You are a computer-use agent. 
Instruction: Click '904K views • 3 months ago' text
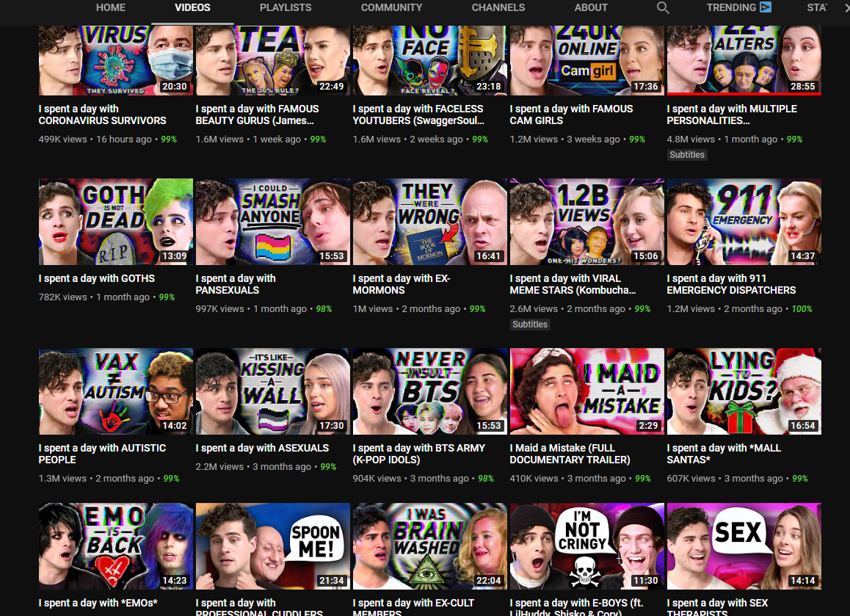[410, 479]
